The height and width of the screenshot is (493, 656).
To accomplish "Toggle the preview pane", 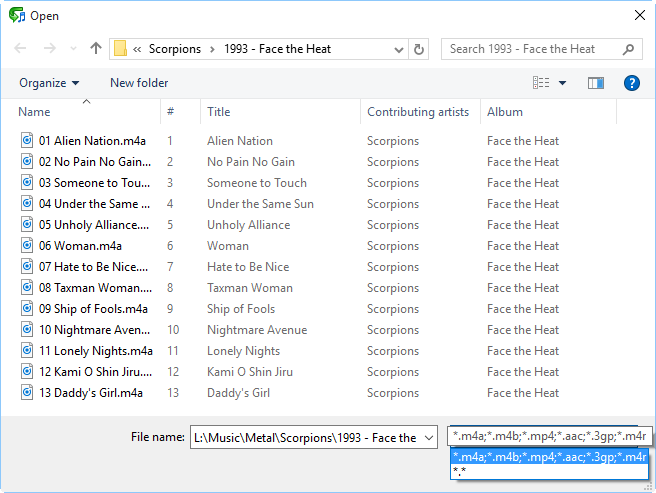I will (596, 83).
